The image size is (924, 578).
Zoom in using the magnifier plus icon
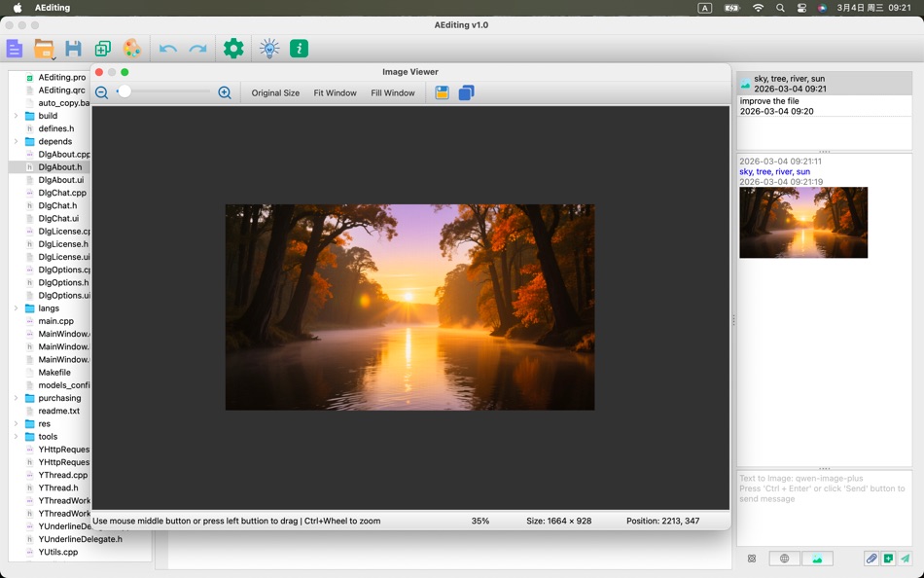(225, 92)
